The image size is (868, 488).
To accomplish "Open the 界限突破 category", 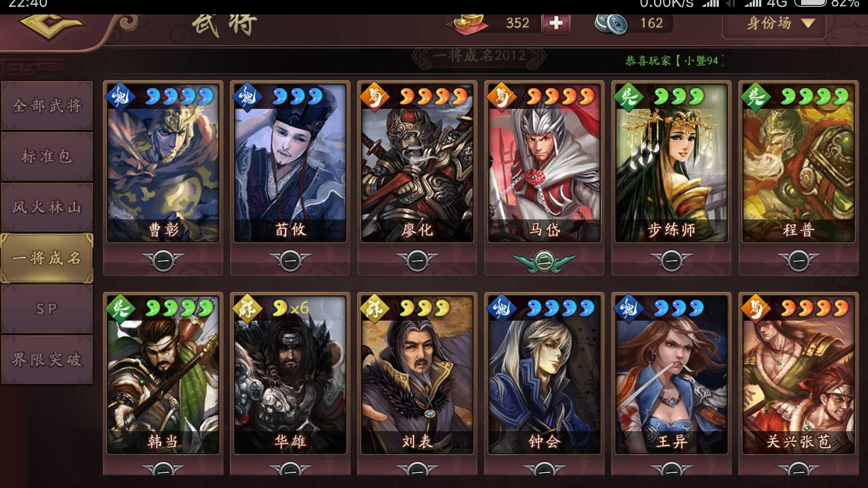I will tap(47, 360).
